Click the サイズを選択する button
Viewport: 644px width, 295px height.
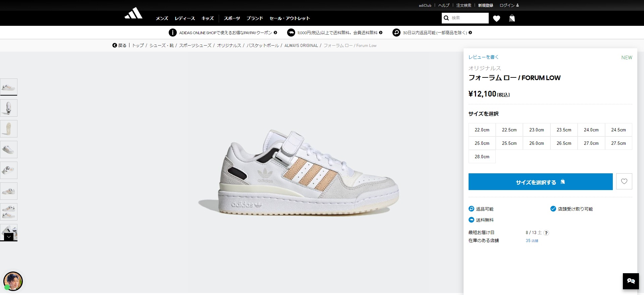pyautogui.click(x=540, y=182)
